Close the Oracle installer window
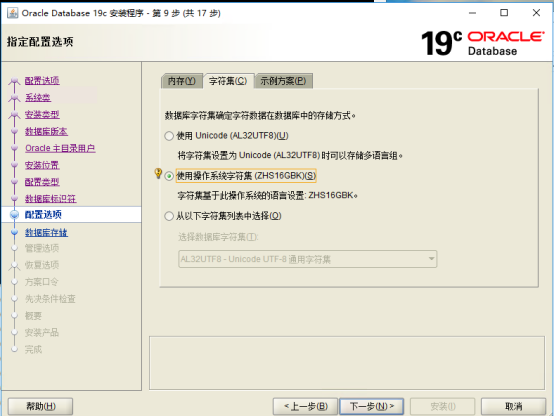This screenshot has height=416, width=554. (536, 13)
